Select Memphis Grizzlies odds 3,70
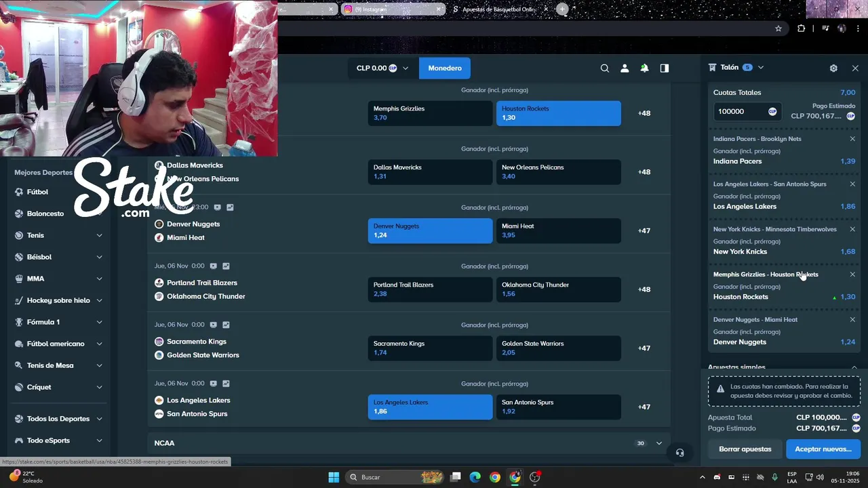Image resolution: width=868 pixels, height=488 pixels. [430, 113]
